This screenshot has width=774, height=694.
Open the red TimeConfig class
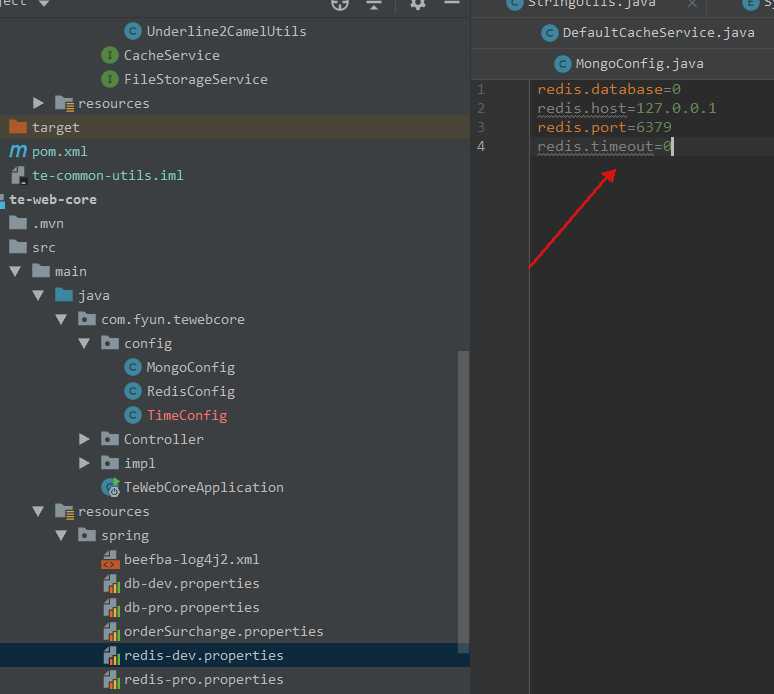click(x=187, y=415)
